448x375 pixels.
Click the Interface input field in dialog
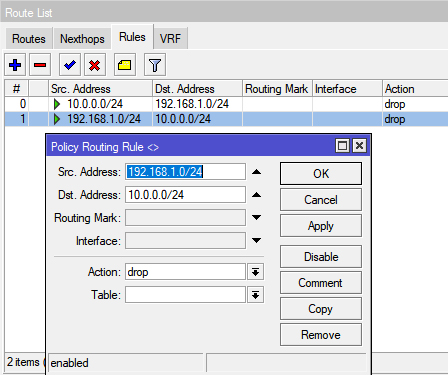(x=185, y=240)
